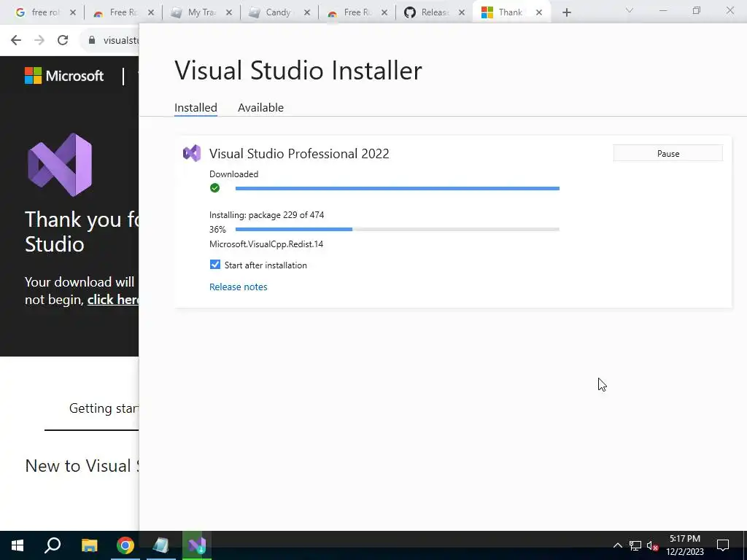The width and height of the screenshot is (747, 560).
Task: Click the 'Installing: package 229 of 474' text
Action: pyautogui.click(x=267, y=215)
